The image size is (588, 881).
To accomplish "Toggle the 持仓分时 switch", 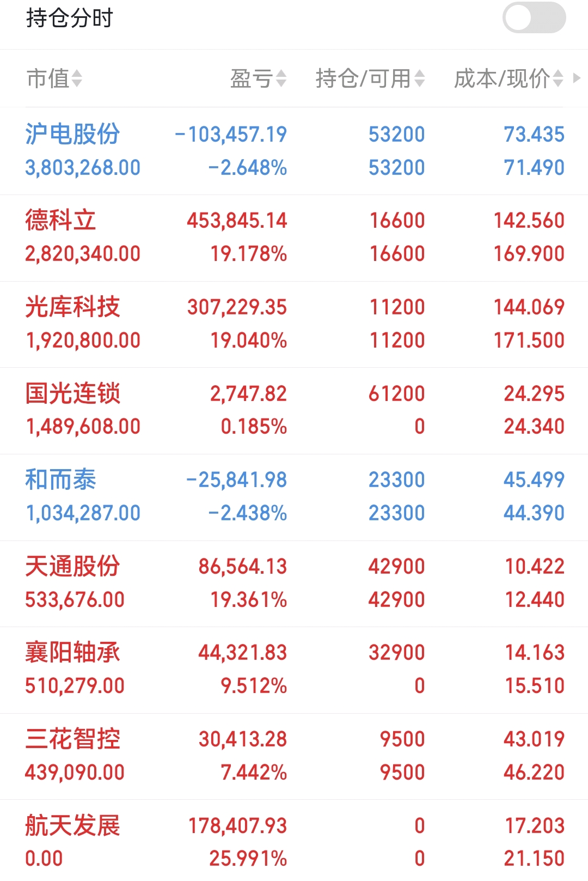I will pyautogui.click(x=534, y=18).
